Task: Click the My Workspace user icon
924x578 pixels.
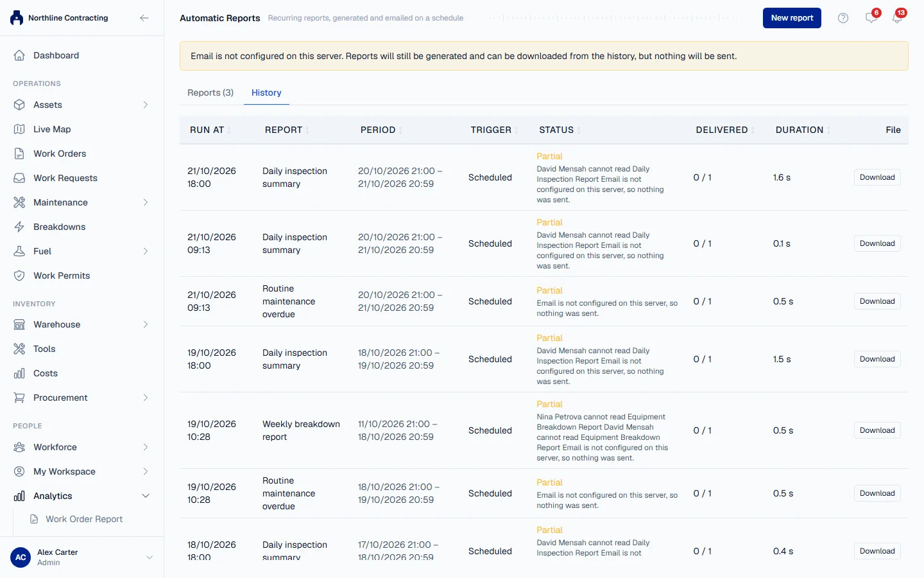Action: tap(19, 471)
